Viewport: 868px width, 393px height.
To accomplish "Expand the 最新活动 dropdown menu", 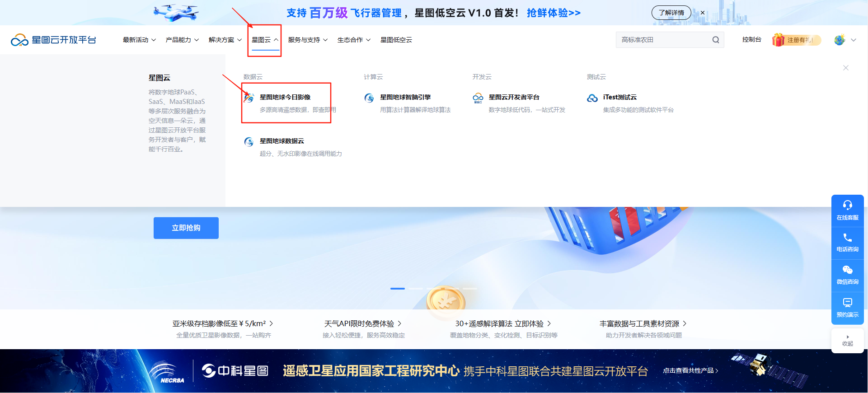I will click(139, 40).
